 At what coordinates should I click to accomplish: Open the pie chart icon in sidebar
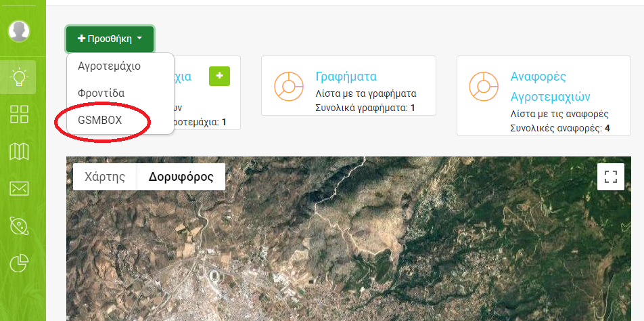[x=19, y=263]
